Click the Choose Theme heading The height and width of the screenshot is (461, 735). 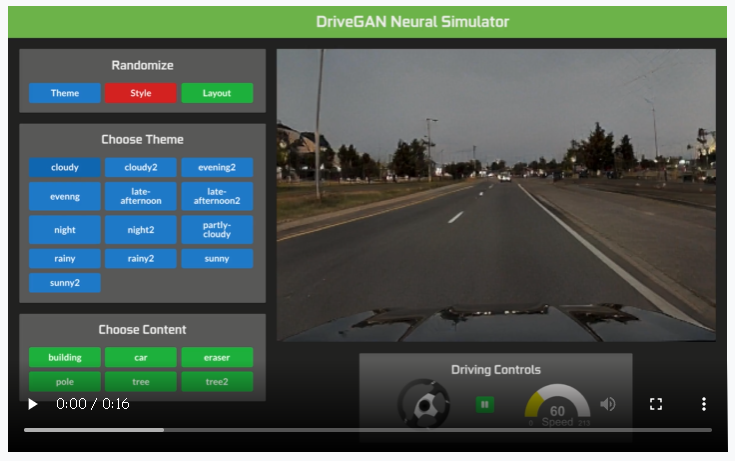[x=142, y=139]
